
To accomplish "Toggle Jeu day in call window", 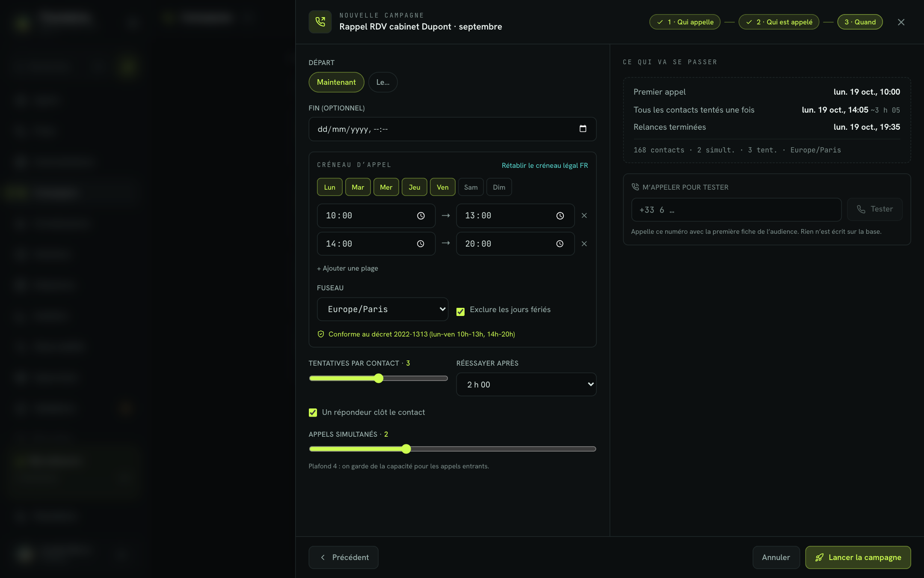I will (414, 187).
